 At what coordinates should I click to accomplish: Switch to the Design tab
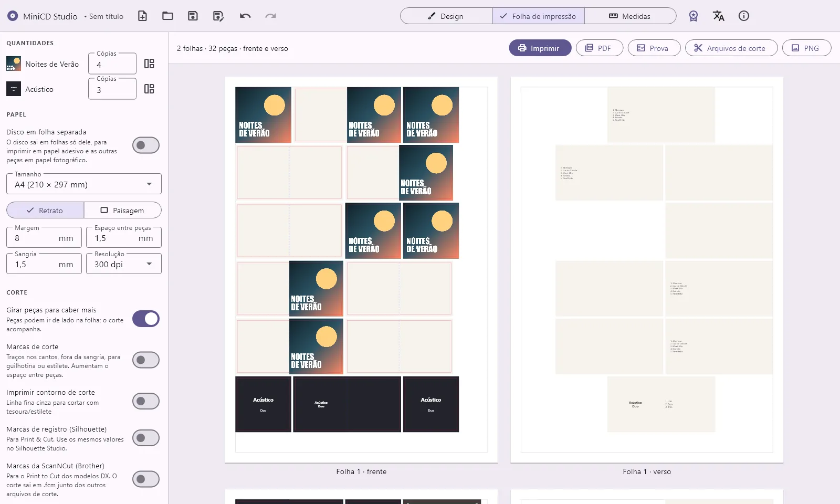446,16
